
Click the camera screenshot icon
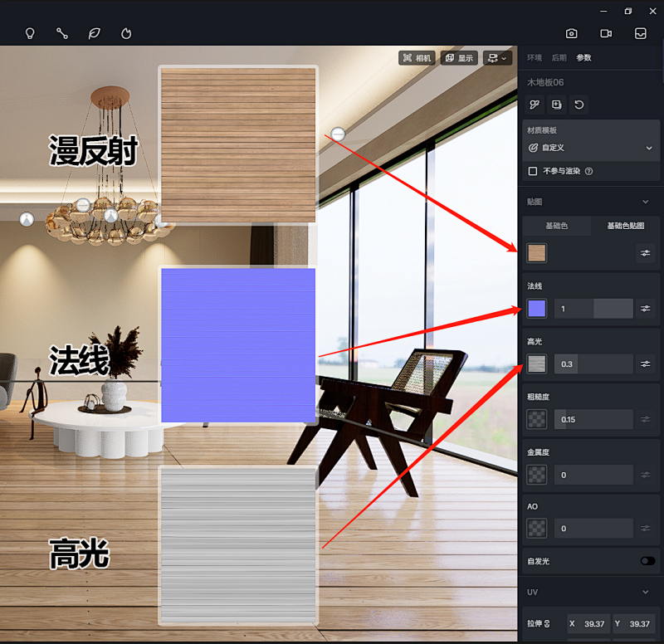point(572,34)
